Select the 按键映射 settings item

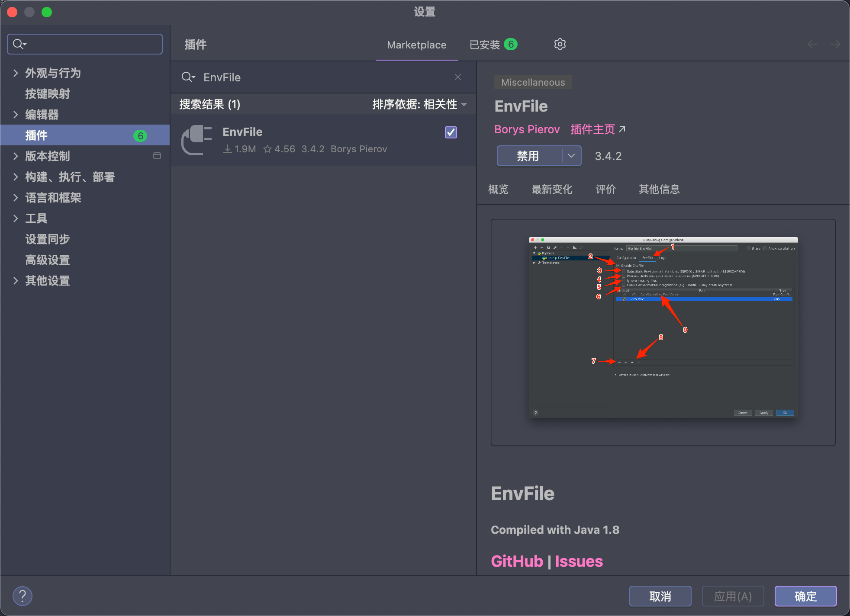point(47,93)
